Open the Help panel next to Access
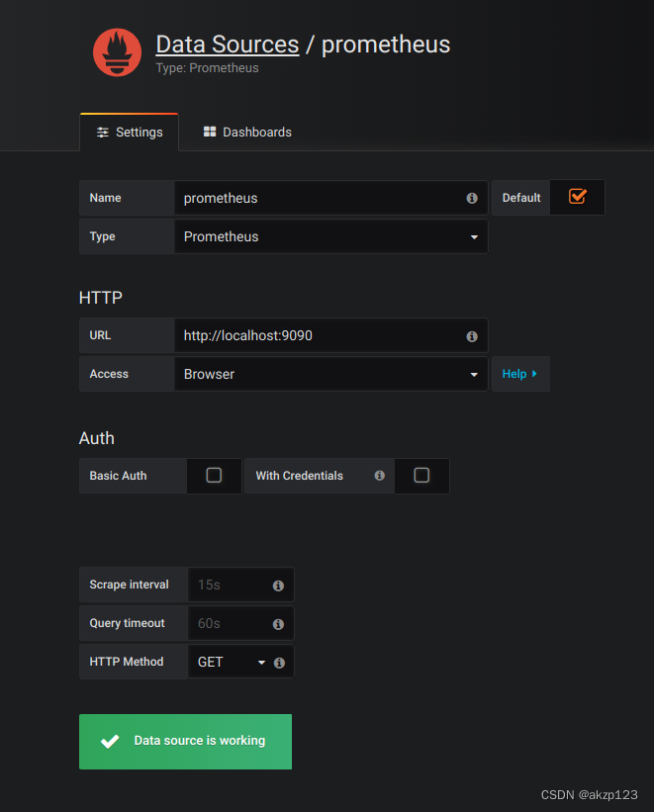Image resolution: width=654 pixels, height=812 pixels. (x=520, y=374)
